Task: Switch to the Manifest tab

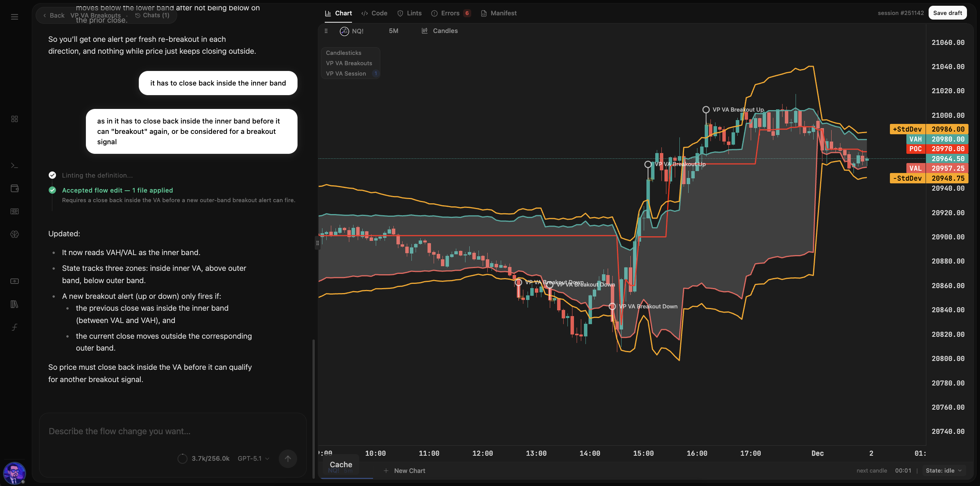Action: coord(499,13)
